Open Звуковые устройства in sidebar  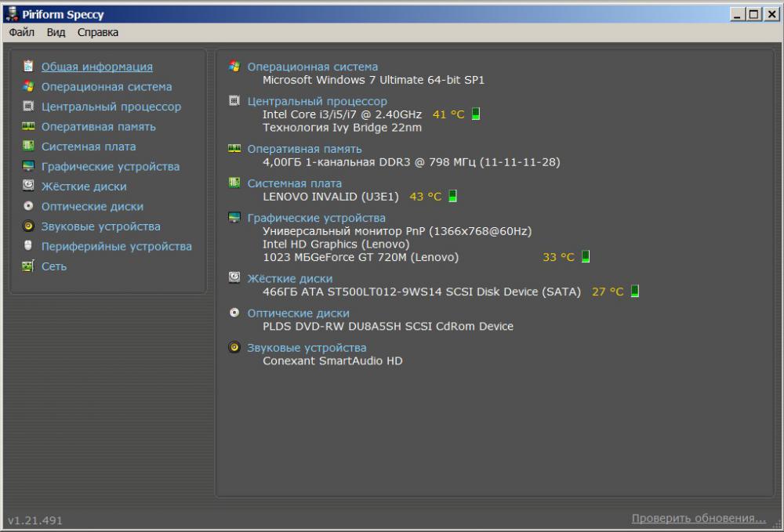point(101,226)
